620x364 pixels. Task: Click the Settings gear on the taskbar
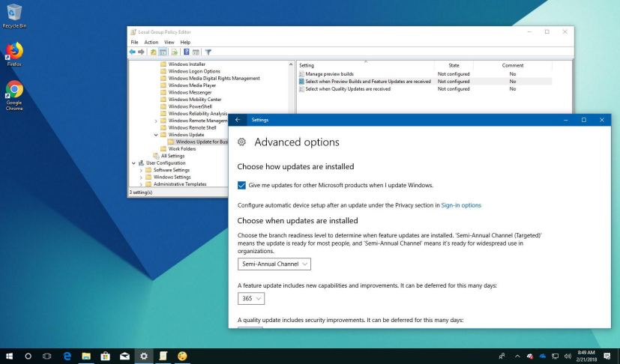coord(143,356)
